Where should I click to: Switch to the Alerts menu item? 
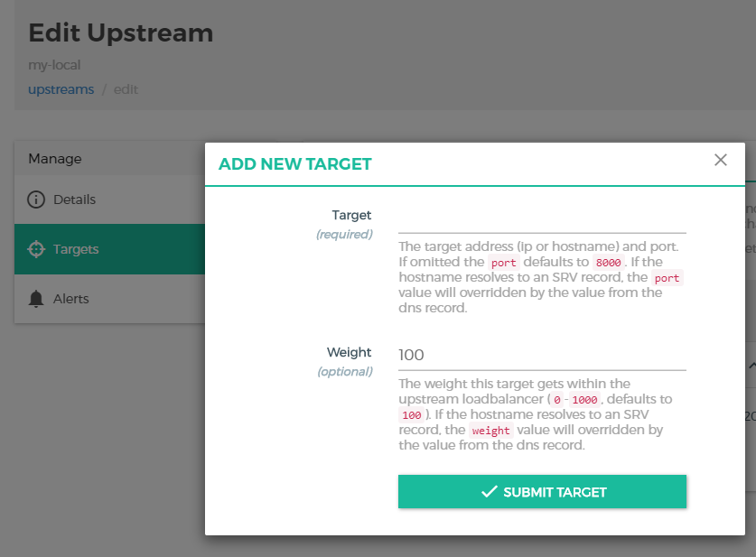70,299
